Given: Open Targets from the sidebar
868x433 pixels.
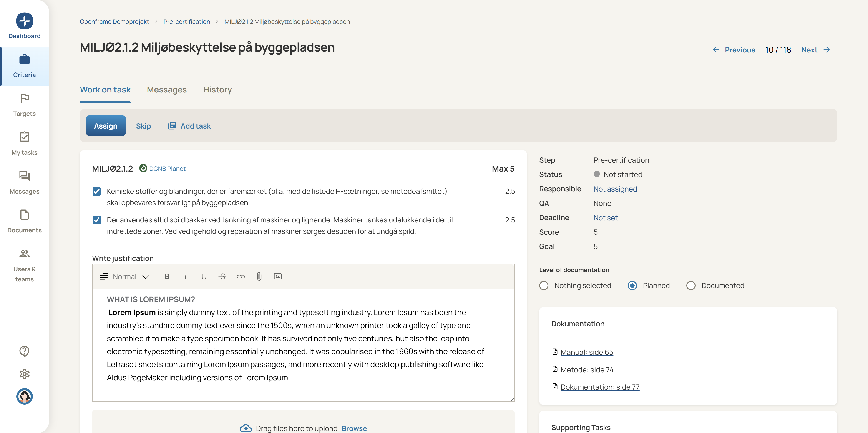Looking at the screenshot, I should click(x=24, y=105).
